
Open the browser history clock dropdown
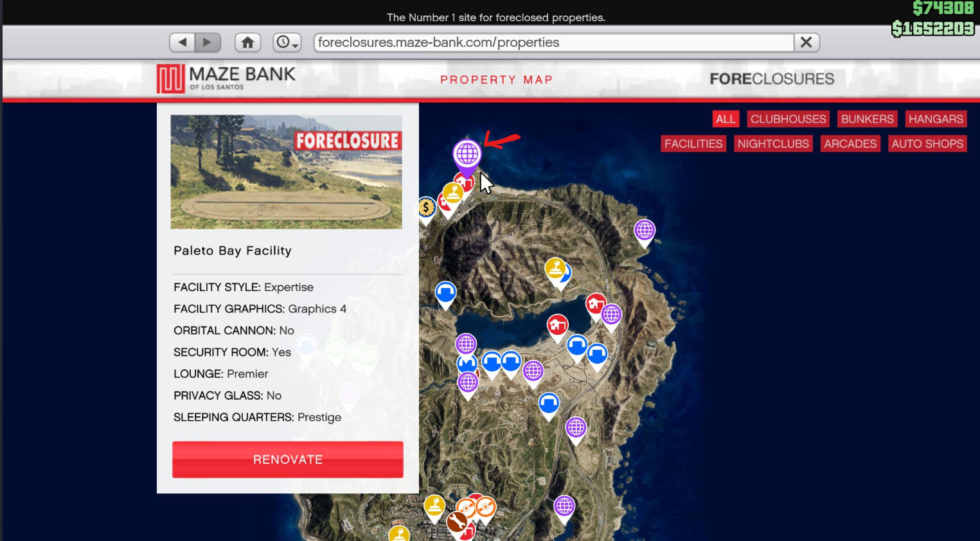click(287, 42)
